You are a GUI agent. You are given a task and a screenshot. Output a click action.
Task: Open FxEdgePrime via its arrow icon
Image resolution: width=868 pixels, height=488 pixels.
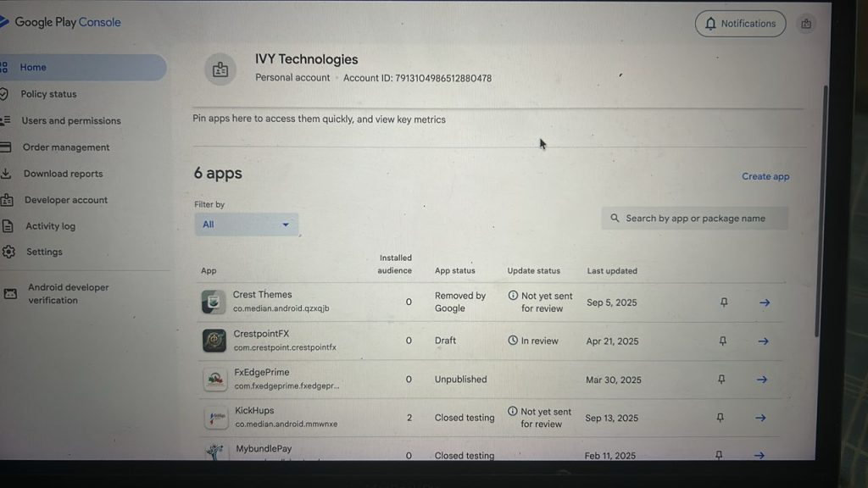[762, 380]
